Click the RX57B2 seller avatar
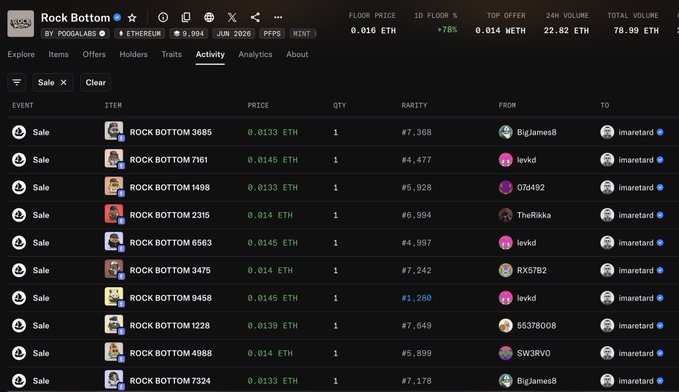679x392 pixels. pos(505,270)
